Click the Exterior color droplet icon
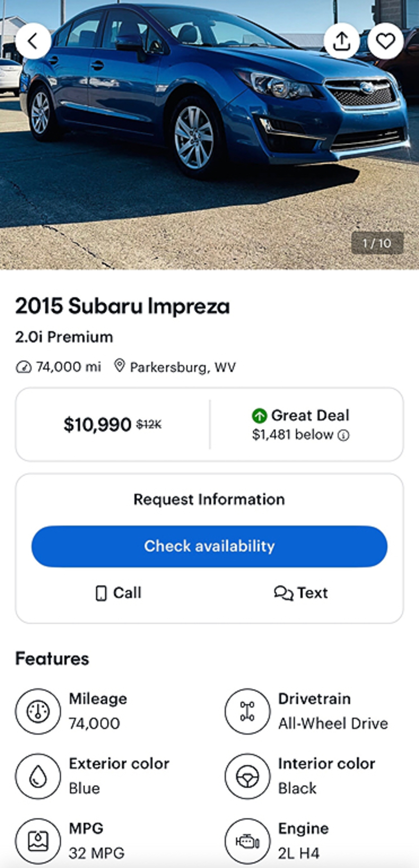Screen dimensions: 419x868 pyautogui.click(x=38, y=776)
